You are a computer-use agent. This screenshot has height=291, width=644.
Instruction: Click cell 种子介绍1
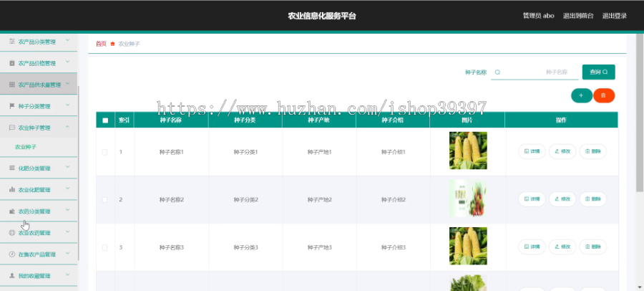(x=394, y=152)
